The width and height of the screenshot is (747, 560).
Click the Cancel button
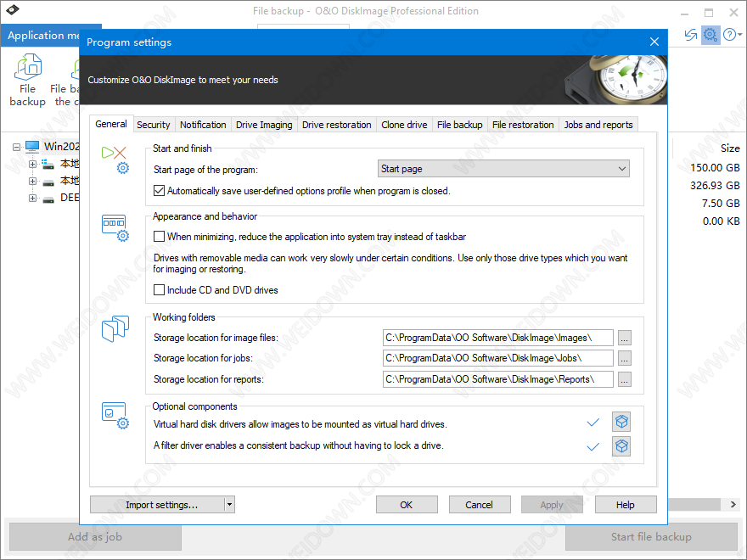480,505
